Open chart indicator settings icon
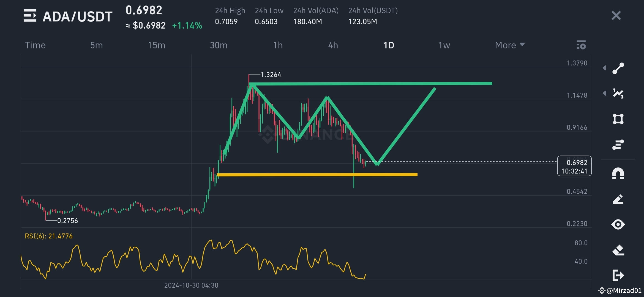The width and height of the screenshot is (644, 297). click(581, 45)
